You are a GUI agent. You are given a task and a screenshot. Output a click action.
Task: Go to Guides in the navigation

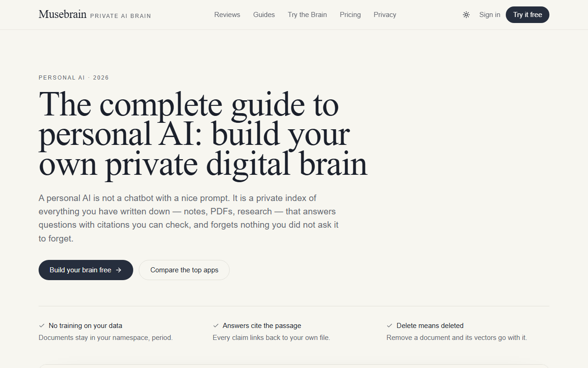click(x=264, y=15)
